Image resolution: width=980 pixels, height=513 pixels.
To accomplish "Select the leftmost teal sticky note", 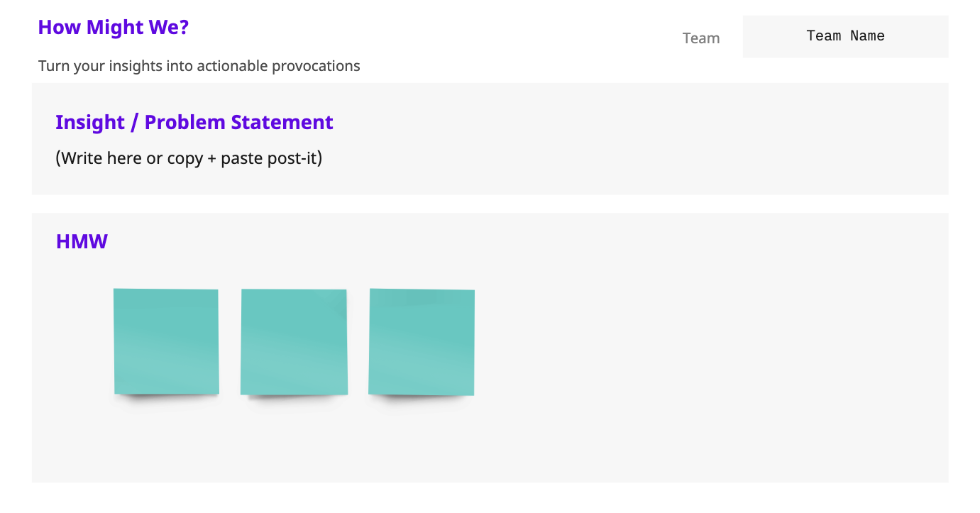I will 166,341.
